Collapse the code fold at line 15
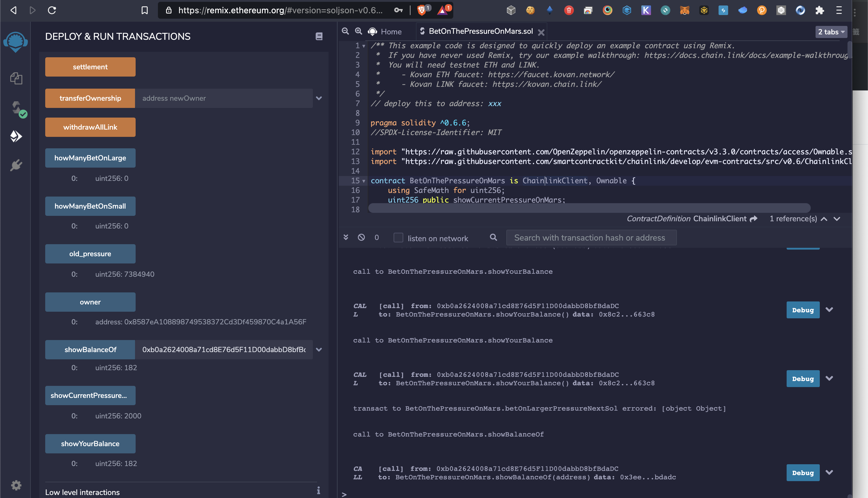The width and height of the screenshot is (868, 498). tap(364, 181)
